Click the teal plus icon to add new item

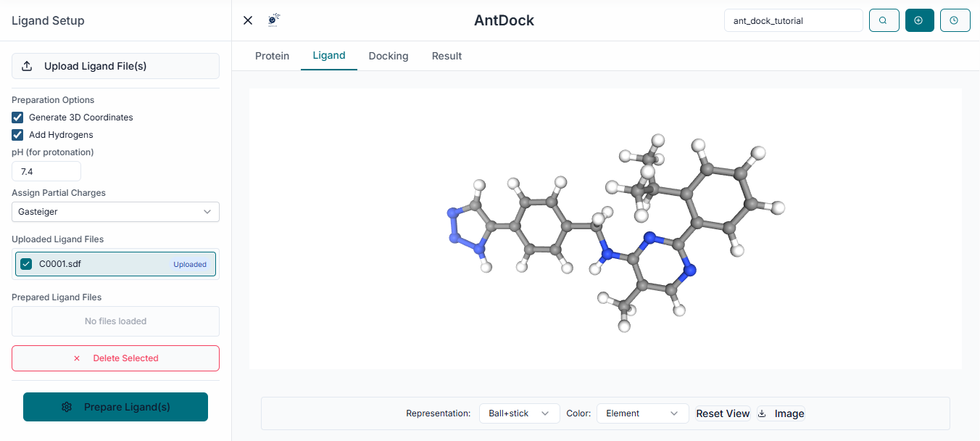point(919,20)
